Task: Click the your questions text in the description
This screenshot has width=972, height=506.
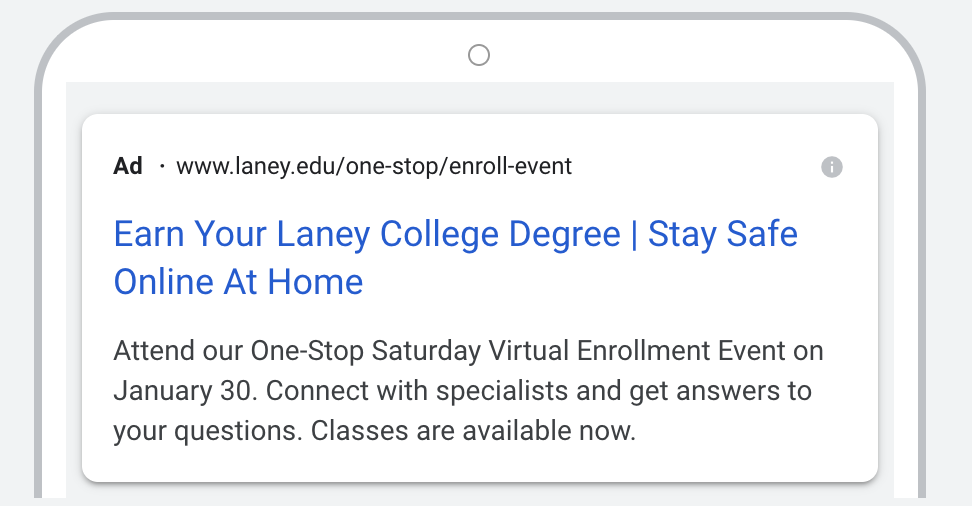Action: point(206,432)
